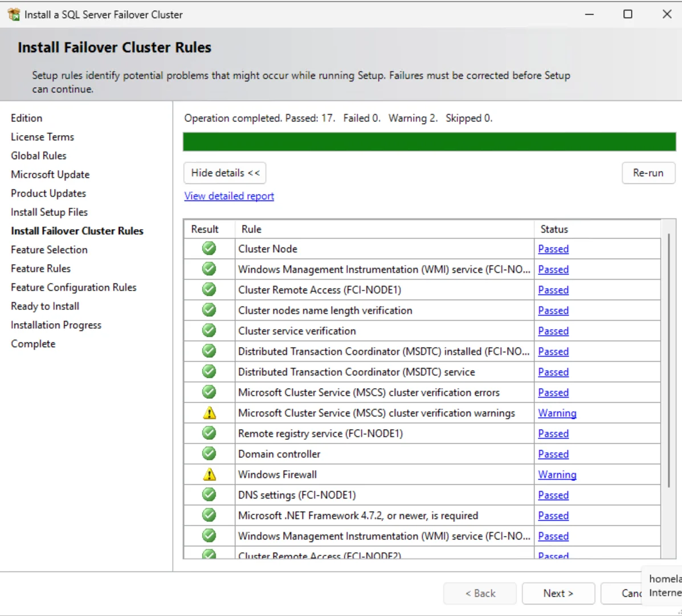The width and height of the screenshot is (682, 616).
Task: Click the Rule column header
Action: 385,229
